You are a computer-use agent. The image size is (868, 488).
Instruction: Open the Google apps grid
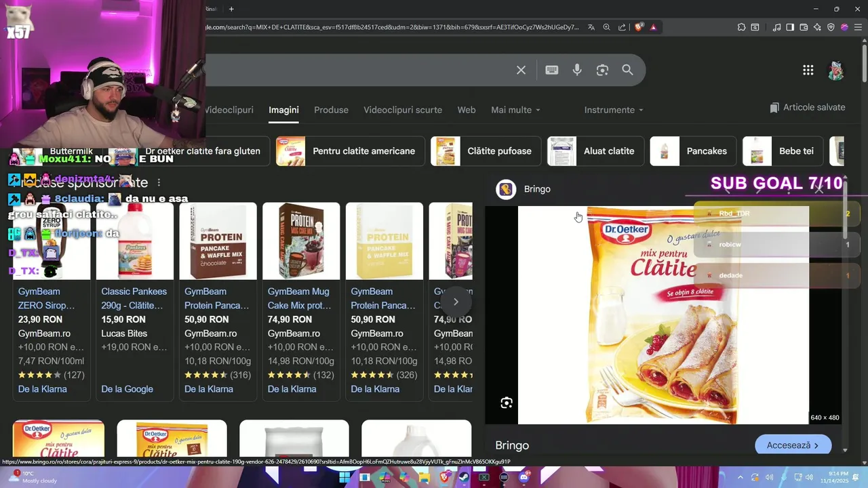pyautogui.click(x=808, y=70)
